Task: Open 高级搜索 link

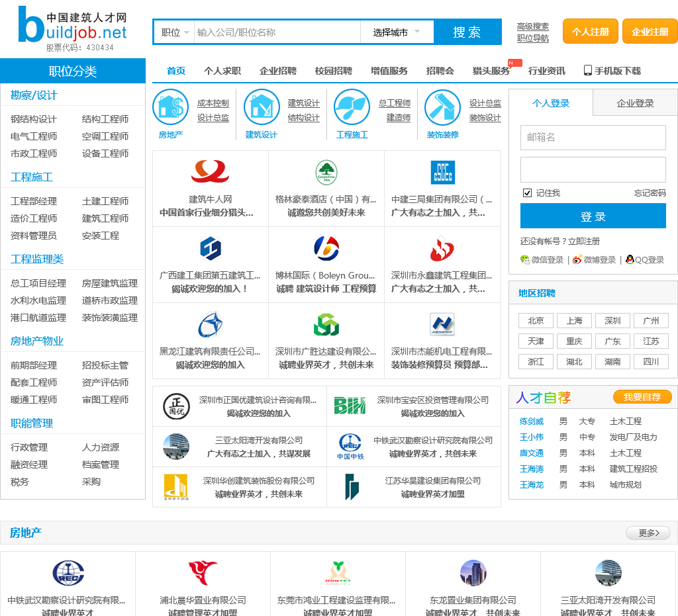Action: tap(533, 26)
